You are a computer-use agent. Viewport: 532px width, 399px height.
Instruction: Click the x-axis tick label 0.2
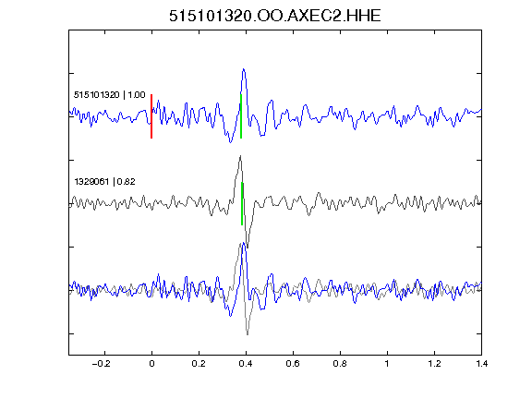click(199, 364)
